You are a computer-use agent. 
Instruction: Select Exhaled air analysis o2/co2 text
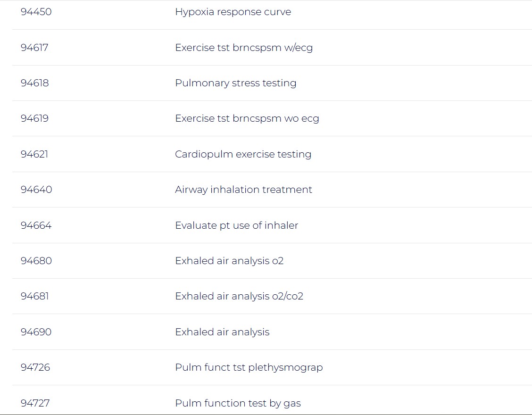point(239,296)
